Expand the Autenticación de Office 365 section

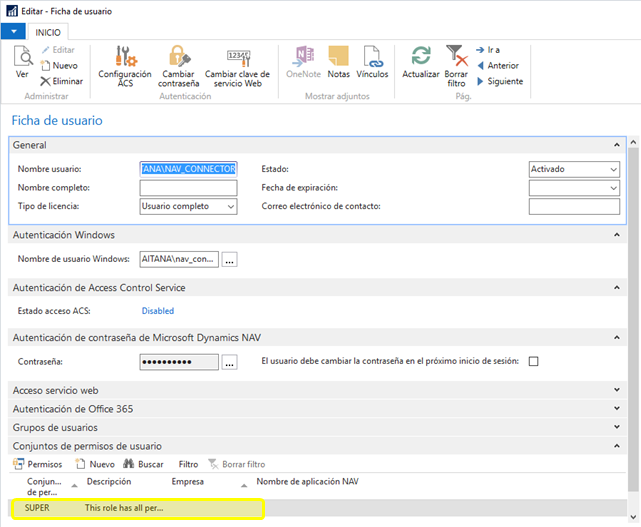tap(616, 408)
